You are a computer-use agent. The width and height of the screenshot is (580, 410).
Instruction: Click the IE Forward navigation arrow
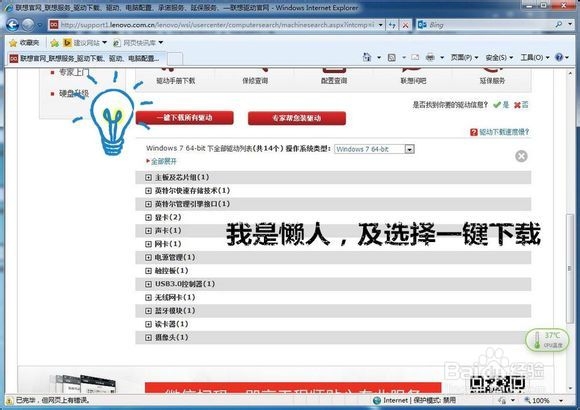[x=28, y=25]
